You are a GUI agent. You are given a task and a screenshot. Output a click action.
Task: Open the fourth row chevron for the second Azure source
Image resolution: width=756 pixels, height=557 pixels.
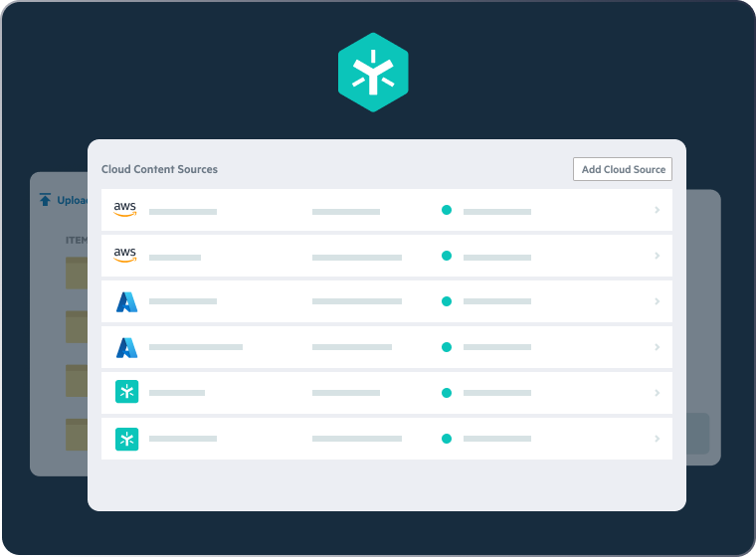(x=658, y=347)
